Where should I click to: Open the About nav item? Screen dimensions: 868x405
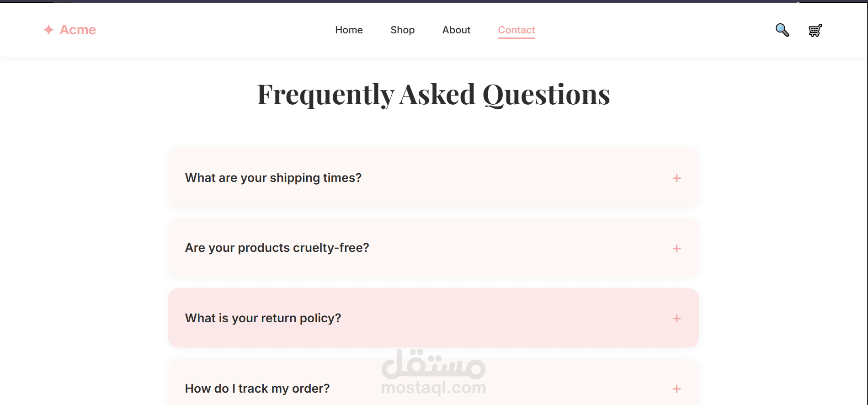[456, 30]
